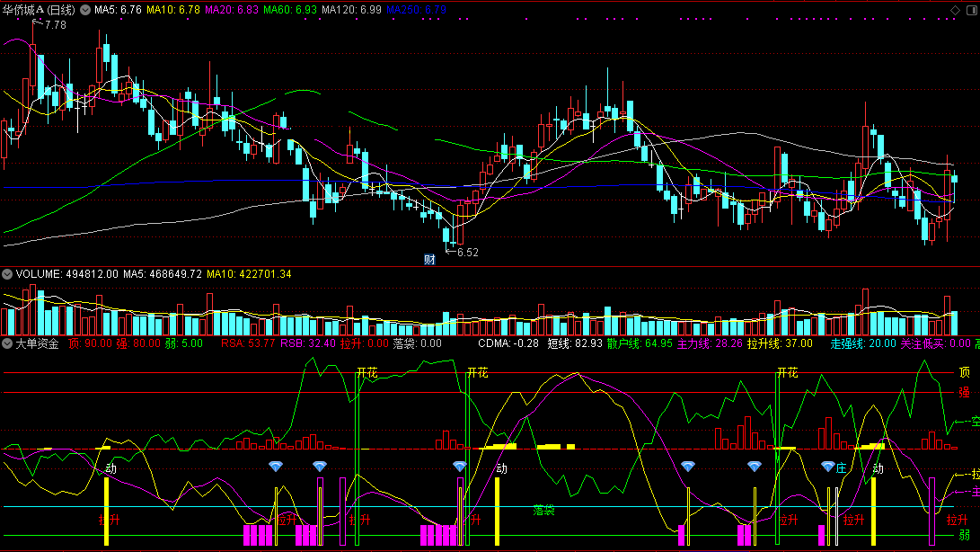This screenshot has width=980, height=552.
Task: Click the MA5: 6.76 label in the price header
Action: (118, 10)
